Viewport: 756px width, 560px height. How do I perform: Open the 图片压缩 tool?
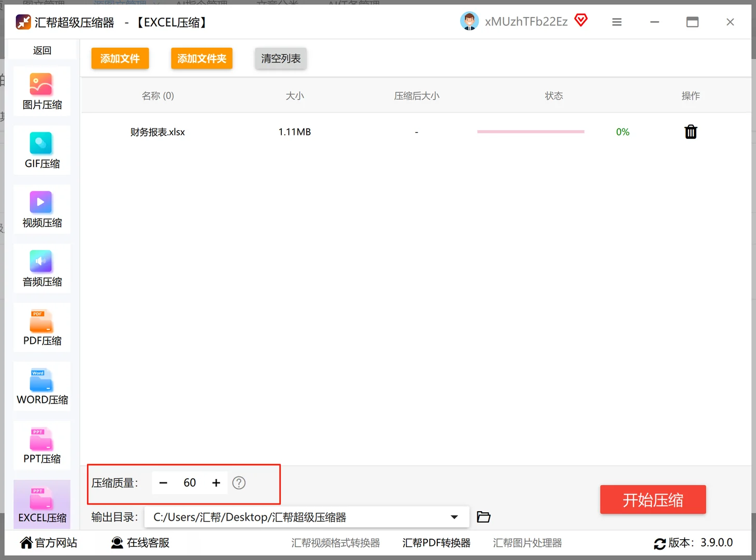click(41, 91)
